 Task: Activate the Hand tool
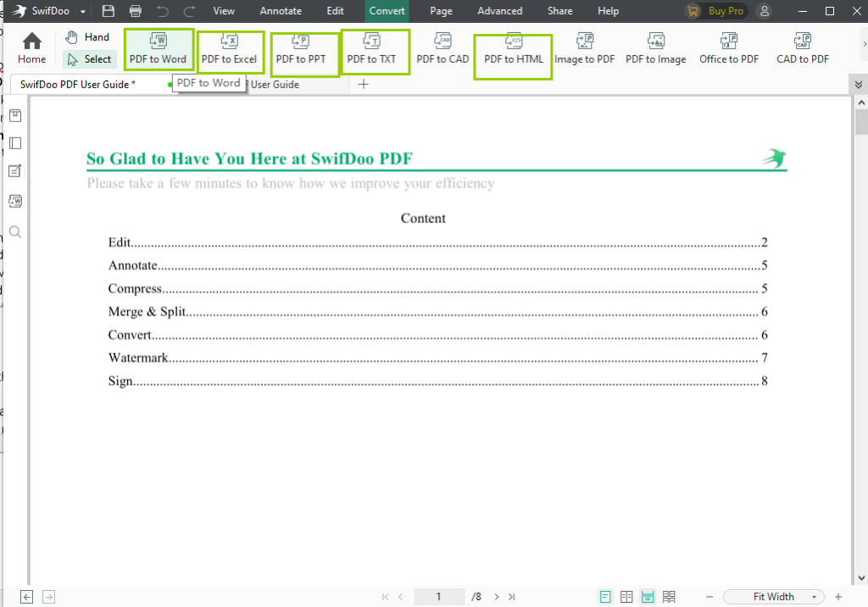coord(87,37)
